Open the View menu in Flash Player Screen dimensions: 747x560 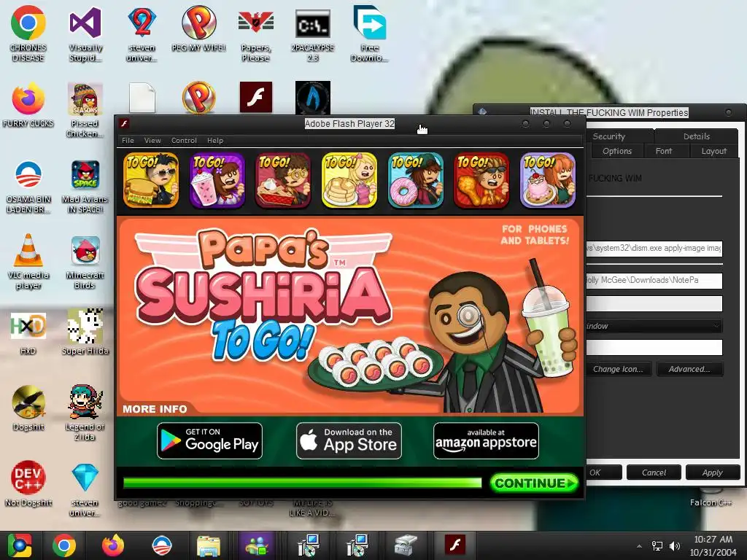pyautogui.click(x=152, y=141)
